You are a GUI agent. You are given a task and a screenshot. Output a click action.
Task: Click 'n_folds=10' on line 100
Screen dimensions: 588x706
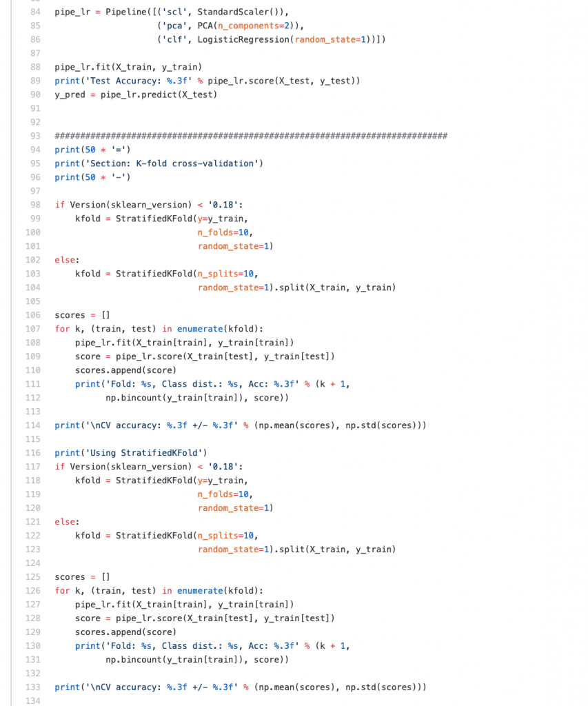pyautogui.click(x=223, y=232)
